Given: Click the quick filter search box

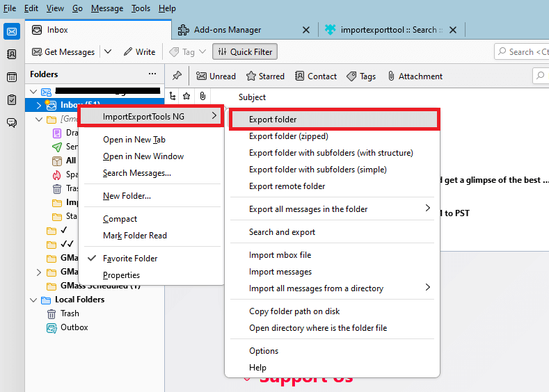Looking at the screenshot, I should 541,76.
